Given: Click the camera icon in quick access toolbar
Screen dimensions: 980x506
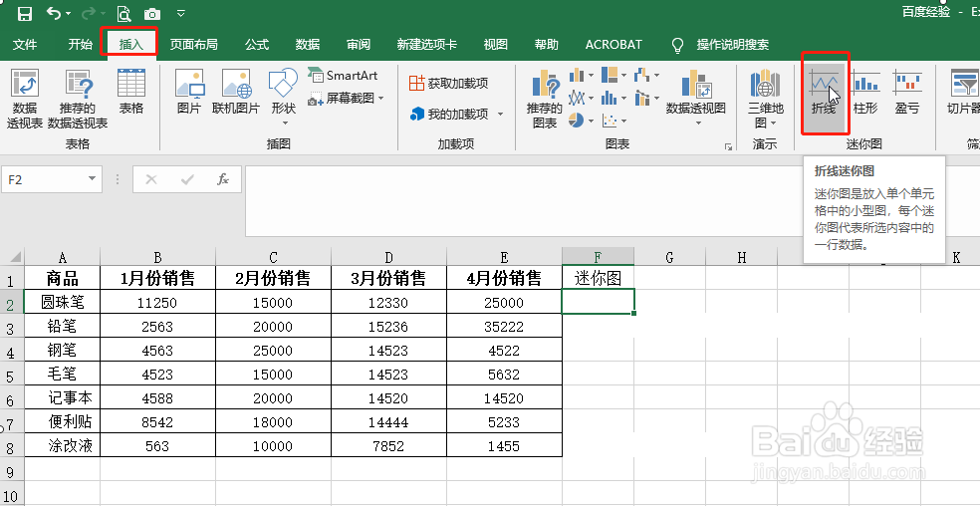Looking at the screenshot, I should 151,13.
